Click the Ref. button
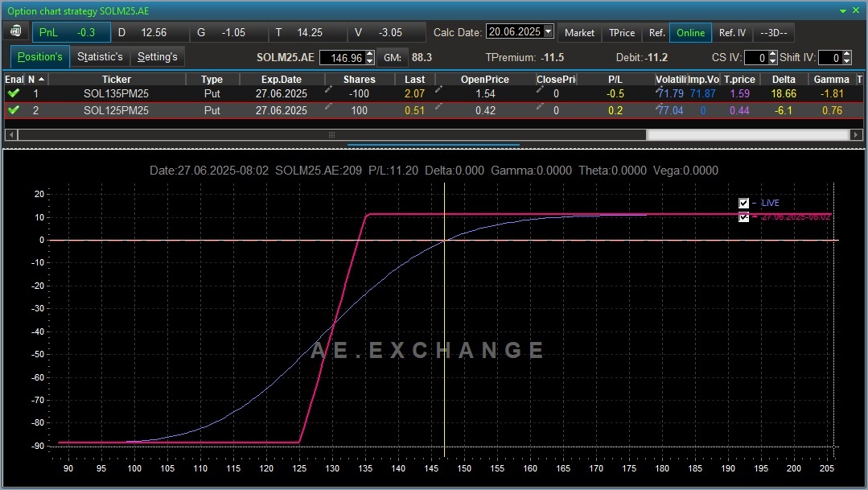 pos(656,33)
